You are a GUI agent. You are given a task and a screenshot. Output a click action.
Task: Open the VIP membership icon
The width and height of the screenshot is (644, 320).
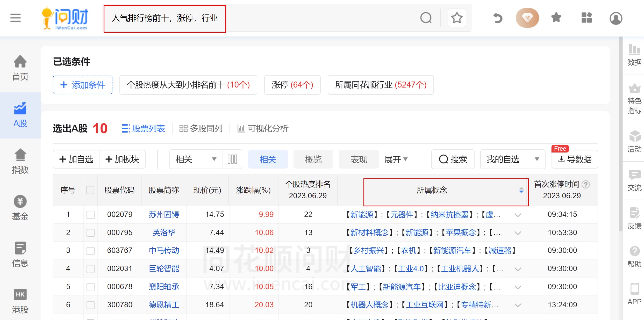[527, 18]
